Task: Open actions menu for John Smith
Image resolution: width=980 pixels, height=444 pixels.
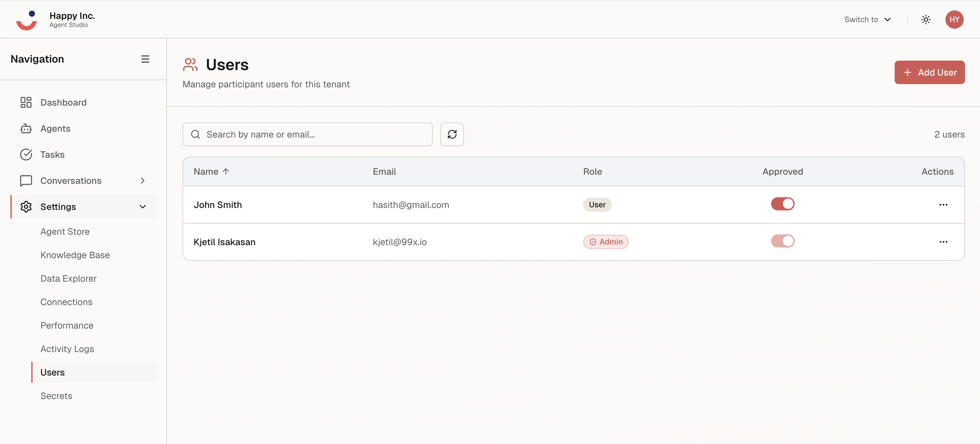Action: 944,204
